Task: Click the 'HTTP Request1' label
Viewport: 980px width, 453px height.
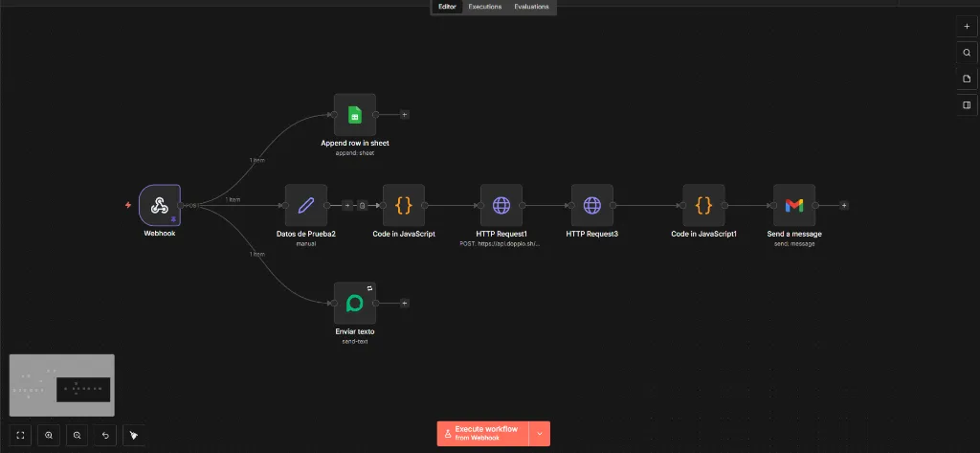Action: (x=501, y=234)
